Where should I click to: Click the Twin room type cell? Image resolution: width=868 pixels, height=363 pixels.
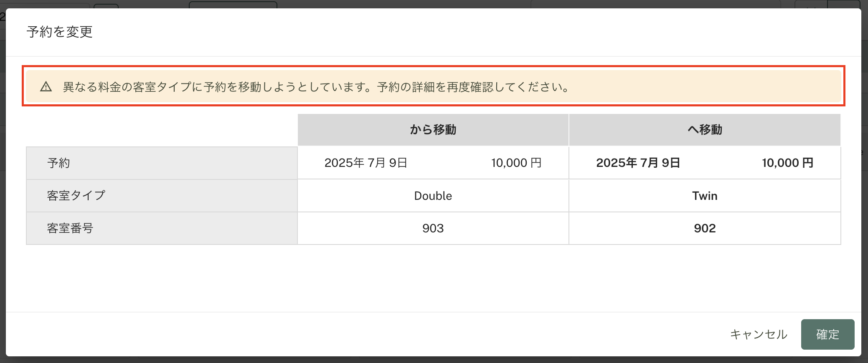pos(705,196)
